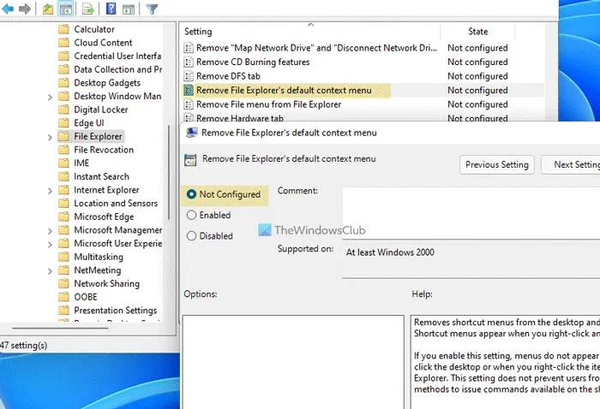Click the Filter funnel toolbar icon

(152, 8)
